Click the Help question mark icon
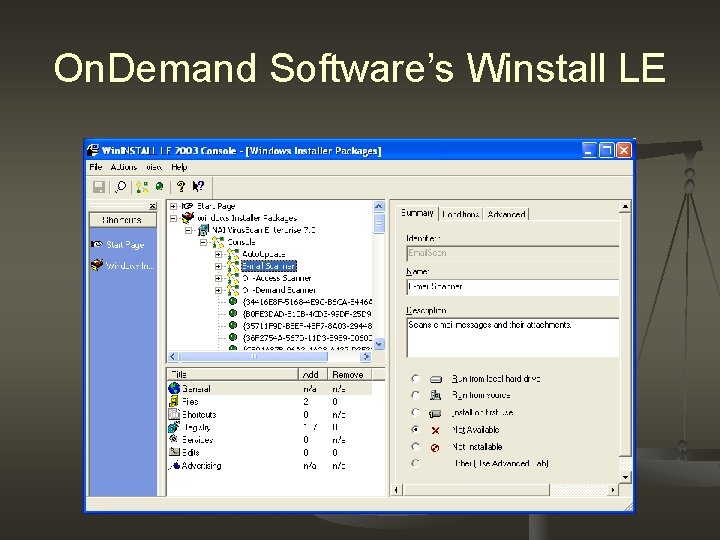The width and height of the screenshot is (720, 540). point(181,186)
